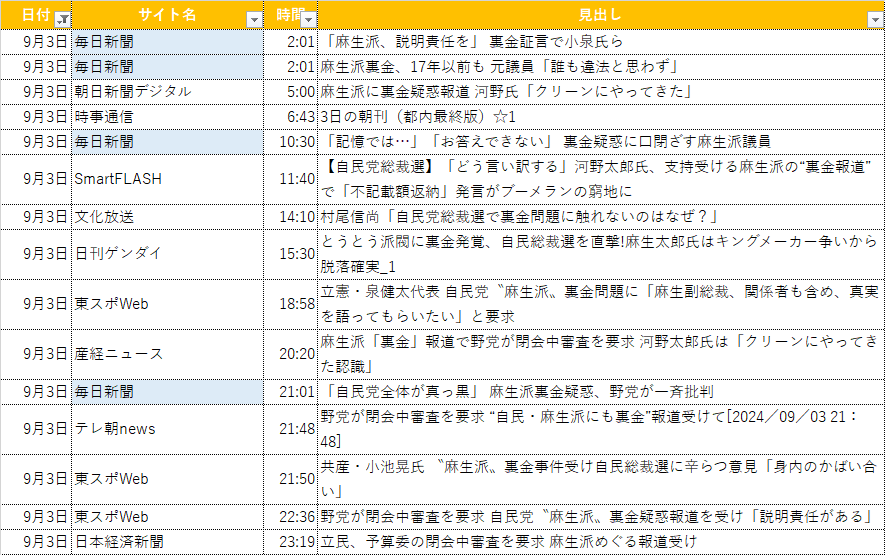Viewport: 885px width, 555px height.
Task: Click the 15:30 time cell
Action: pyautogui.click(x=292, y=254)
